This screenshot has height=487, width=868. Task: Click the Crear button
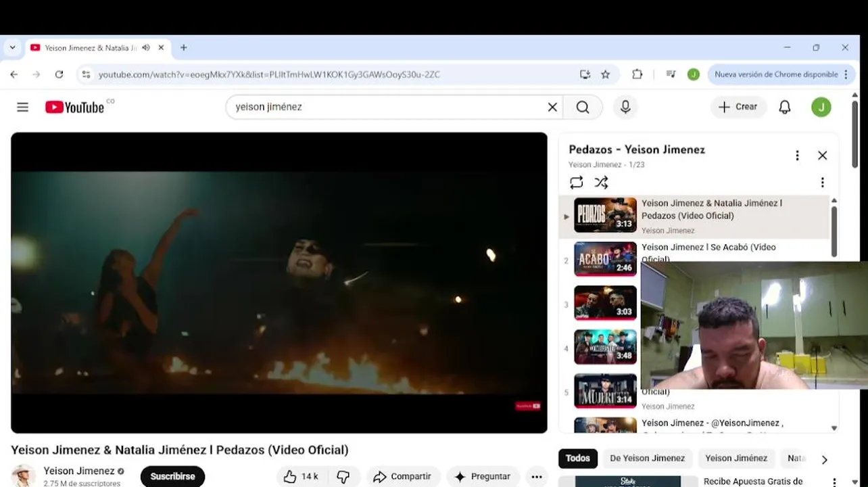pos(738,107)
